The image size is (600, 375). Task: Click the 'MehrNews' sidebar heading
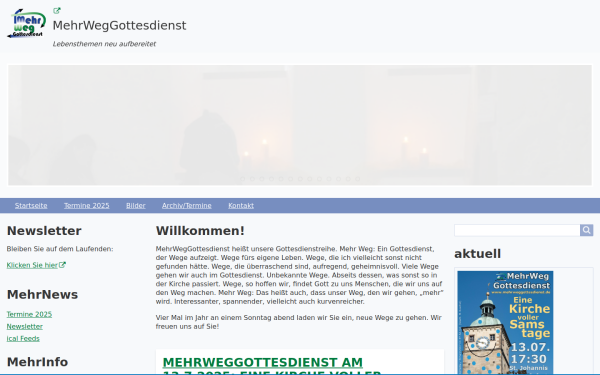click(x=42, y=295)
